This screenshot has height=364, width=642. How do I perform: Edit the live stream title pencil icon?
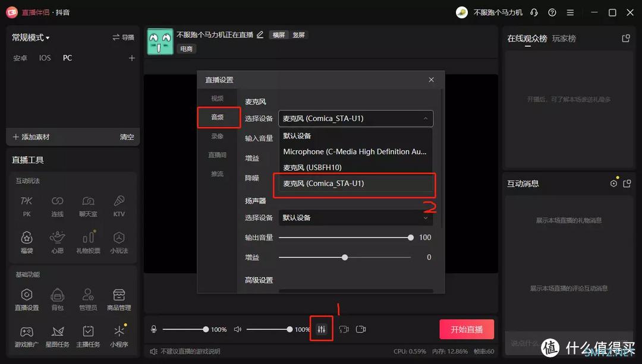260,35
